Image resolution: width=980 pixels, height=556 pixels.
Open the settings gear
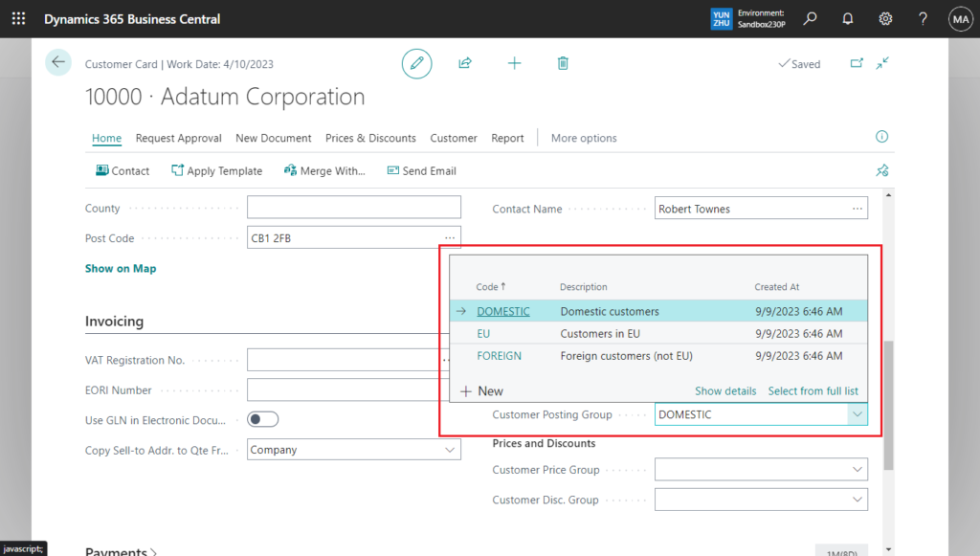[885, 19]
